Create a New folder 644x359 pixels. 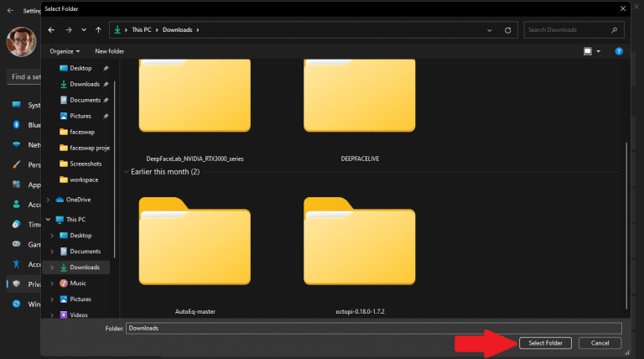[x=109, y=51]
